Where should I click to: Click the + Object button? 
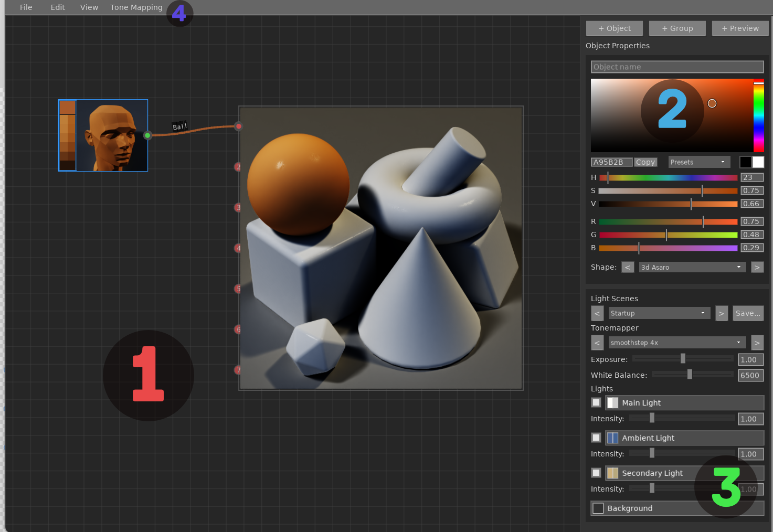pyautogui.click(x=615, y=28)
